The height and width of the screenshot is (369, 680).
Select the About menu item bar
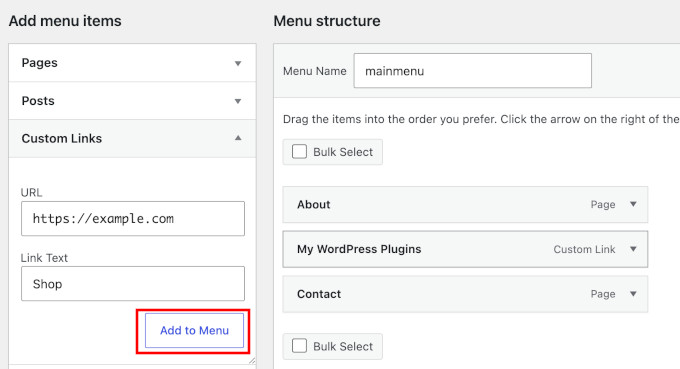(x=465, y=204)
